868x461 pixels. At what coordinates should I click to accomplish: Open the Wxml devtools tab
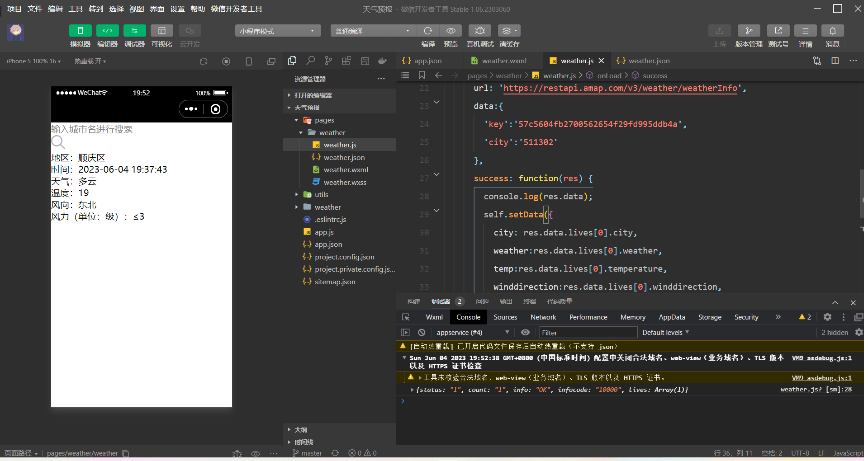click(434, 317)
